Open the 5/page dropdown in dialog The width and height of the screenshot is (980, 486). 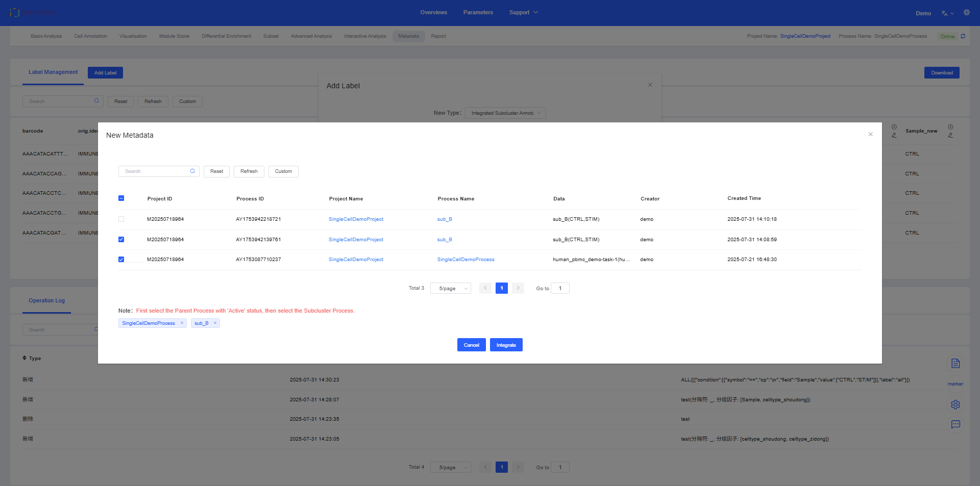tap(450, 289)
